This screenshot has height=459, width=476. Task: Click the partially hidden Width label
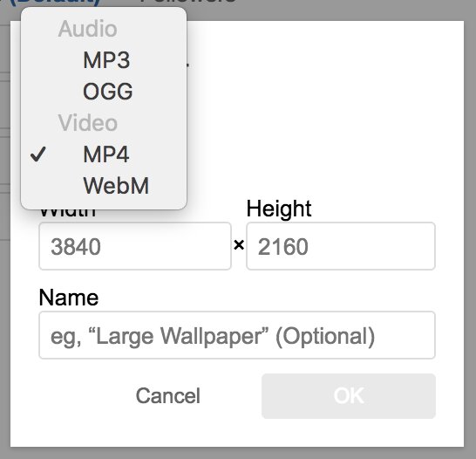[67, 213]
